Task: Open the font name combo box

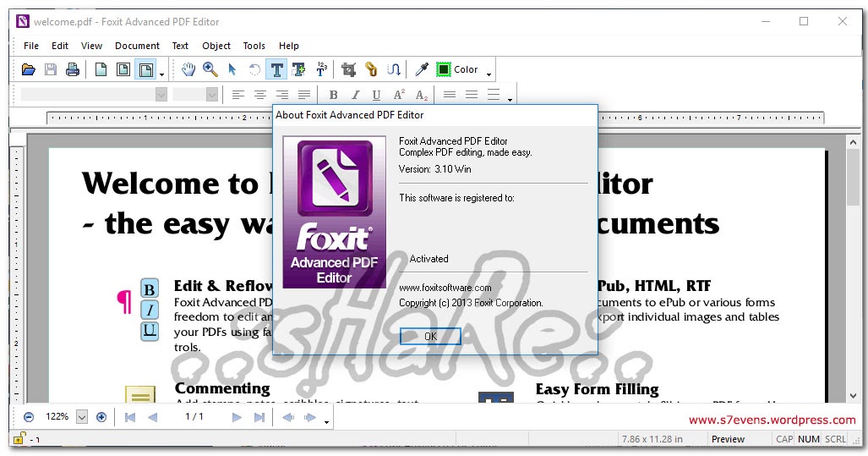Action: pyautogui.click(x=94, y=95)
